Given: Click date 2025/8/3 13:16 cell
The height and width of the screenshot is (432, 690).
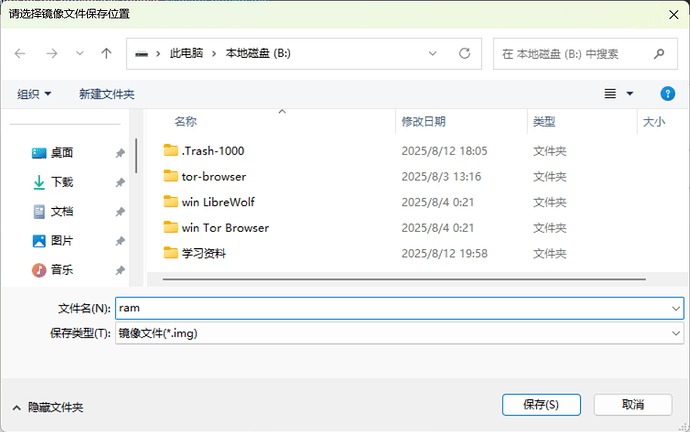Looking at the screenshot, I should click(441, 176).
